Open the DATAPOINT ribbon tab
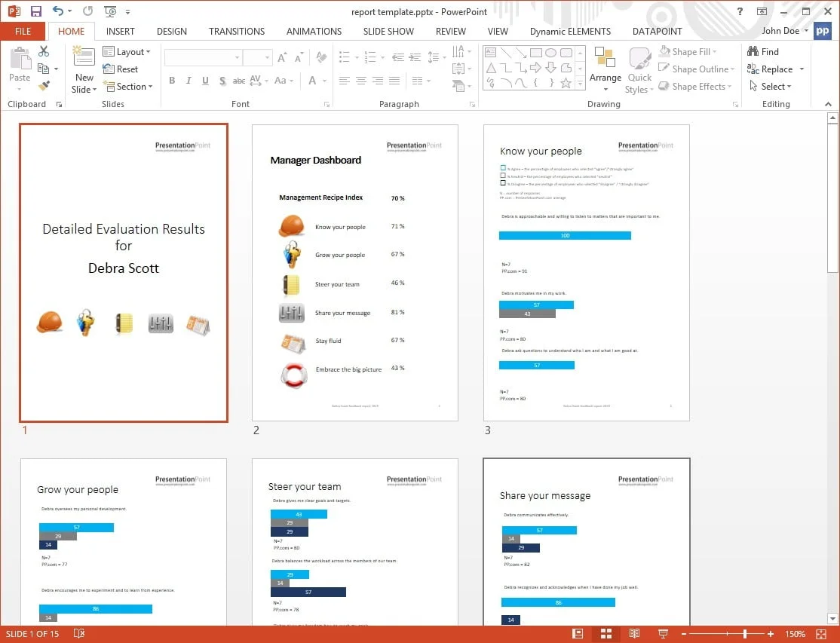This screenshot has width=840, height=643. (x=657, y=31)
